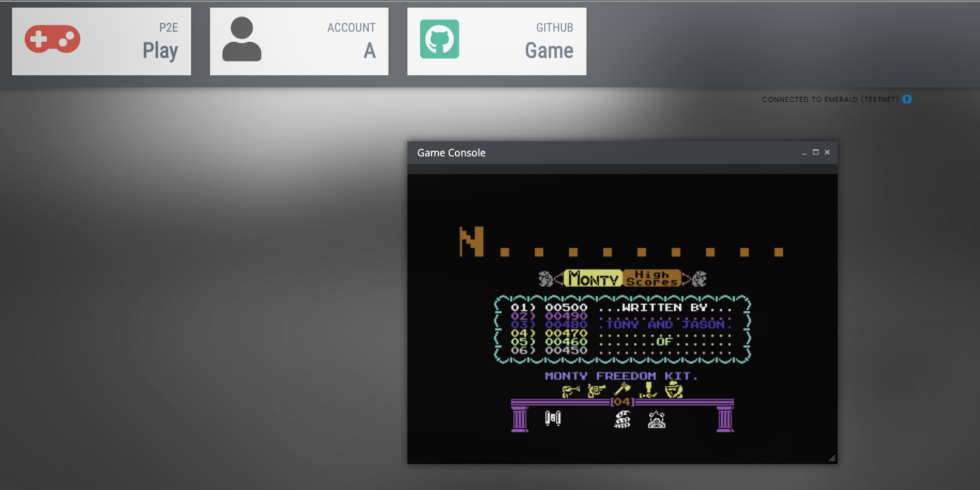Select the yellow axe item in the Freedom Kit
This screenshot has height=490, width=980.
tap(623, 390)
